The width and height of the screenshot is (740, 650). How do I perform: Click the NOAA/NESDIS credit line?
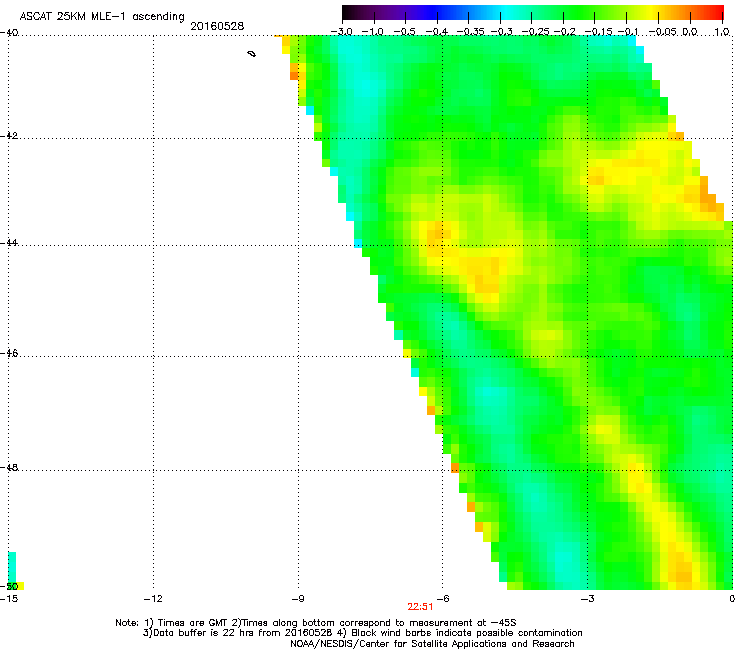coord(432,644)
